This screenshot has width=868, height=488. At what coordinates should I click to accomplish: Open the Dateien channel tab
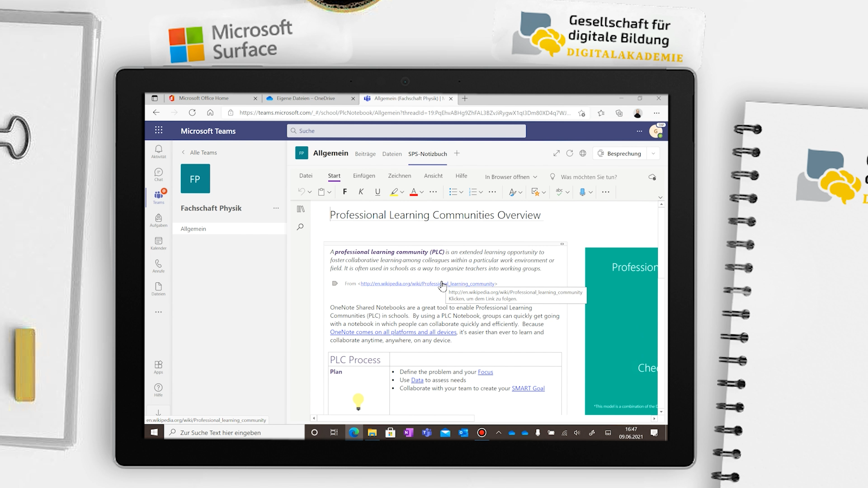click(392, 154)
